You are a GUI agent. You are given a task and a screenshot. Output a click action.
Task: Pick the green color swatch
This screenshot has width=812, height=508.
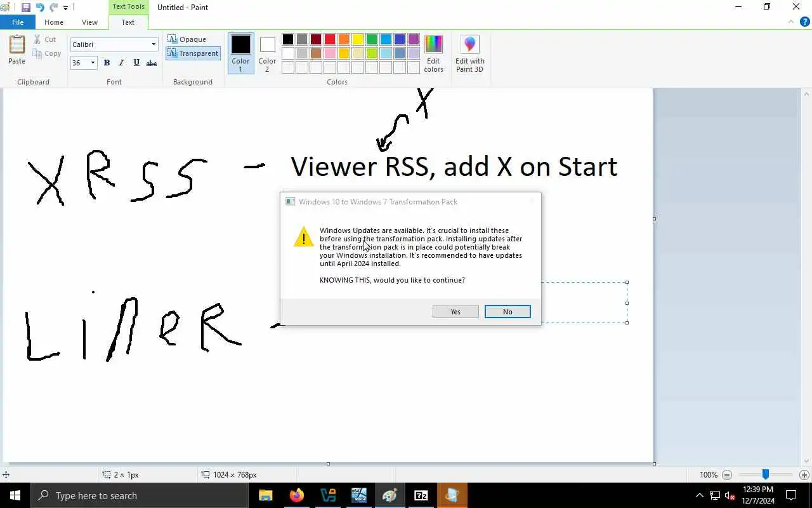[x=372, y=39]
